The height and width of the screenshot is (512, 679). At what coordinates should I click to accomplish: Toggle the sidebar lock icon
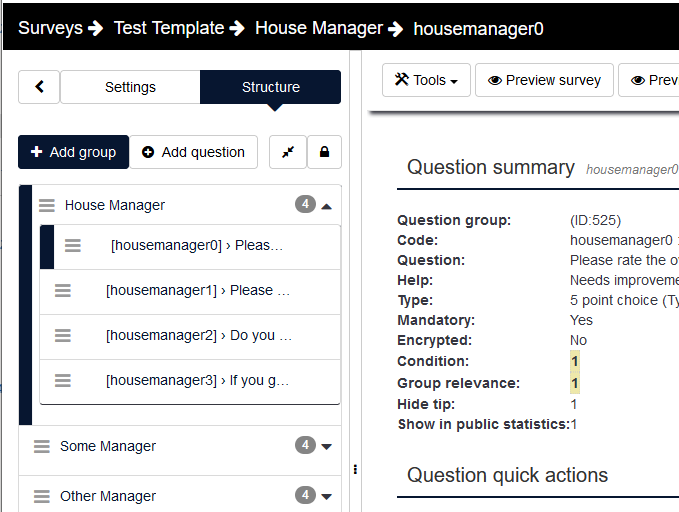tap(324, 152)
